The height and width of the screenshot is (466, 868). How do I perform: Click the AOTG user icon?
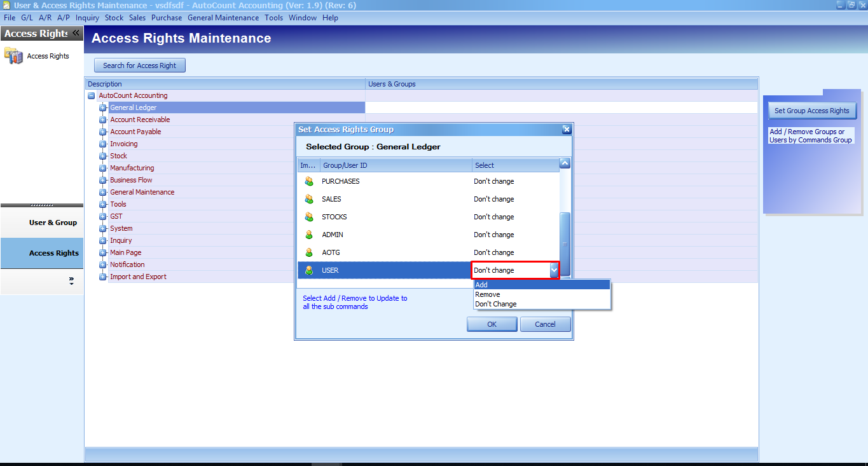pos(309,252)
